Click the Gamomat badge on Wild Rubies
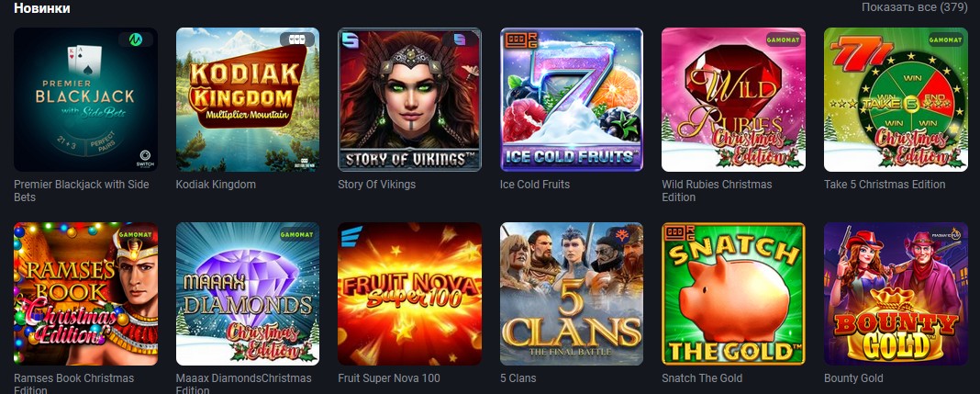980x394 pixels. point(783,39)
